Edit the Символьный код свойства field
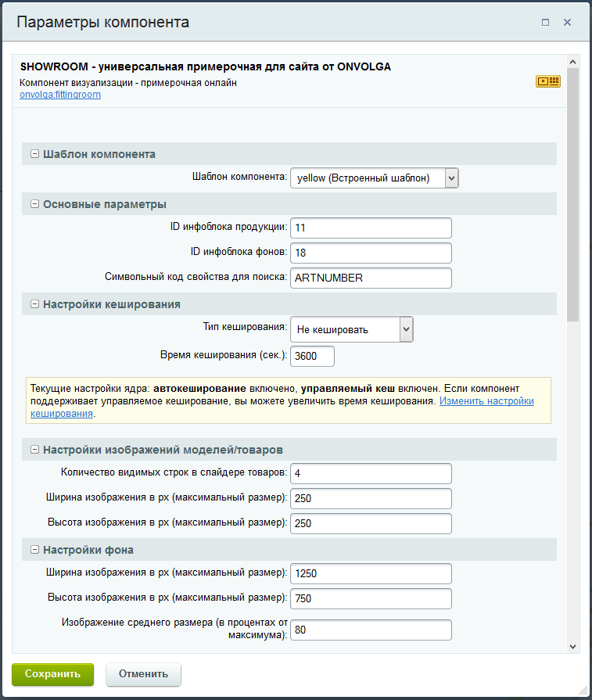592x700 pixels. pyautogui.click(x=371, y=278)
